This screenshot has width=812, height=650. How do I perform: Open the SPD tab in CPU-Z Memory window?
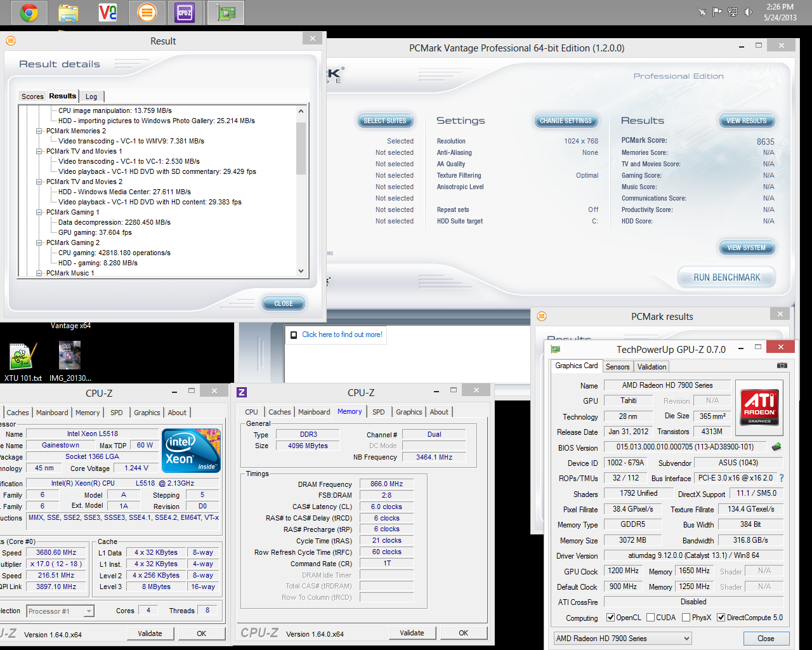coord(378,412)
